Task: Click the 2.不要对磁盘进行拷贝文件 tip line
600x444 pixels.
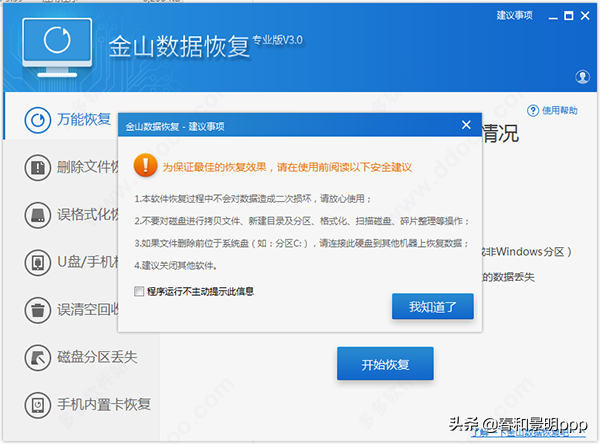Action: point(302,221)
